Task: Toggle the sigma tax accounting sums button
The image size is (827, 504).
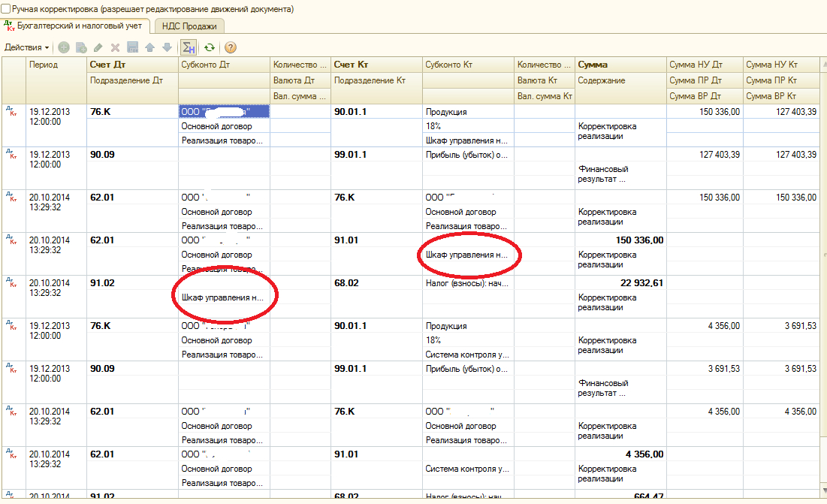Action: coord(189,47)
